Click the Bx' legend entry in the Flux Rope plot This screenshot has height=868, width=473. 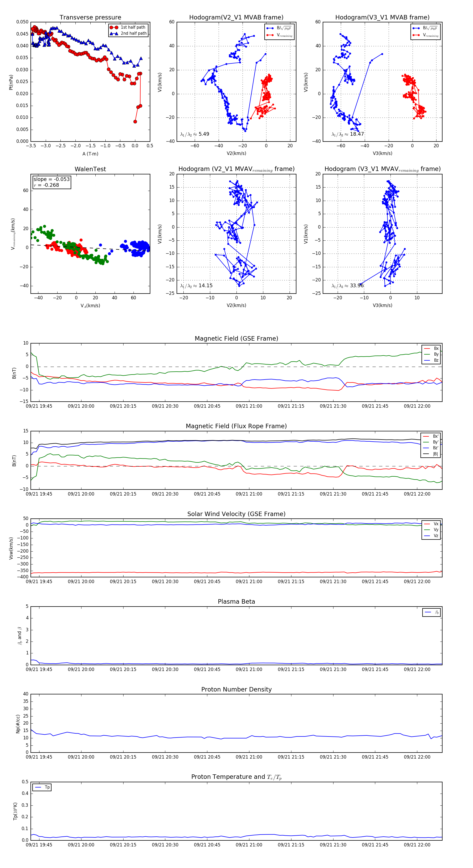[431, 436]
